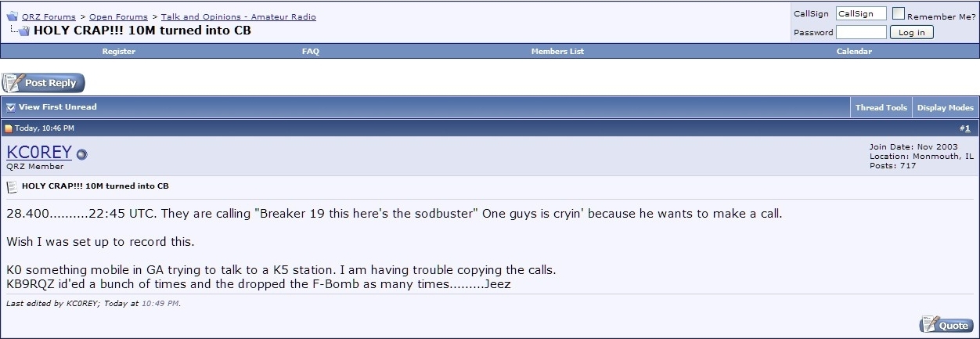The image size is (980, 339).
Task: Click the View First Unread arrow icon
Action: 10,107
